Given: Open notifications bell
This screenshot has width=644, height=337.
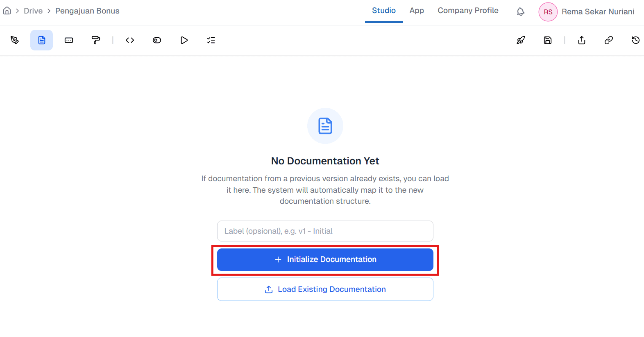Looking at the screenshot, I should (521, 11).
